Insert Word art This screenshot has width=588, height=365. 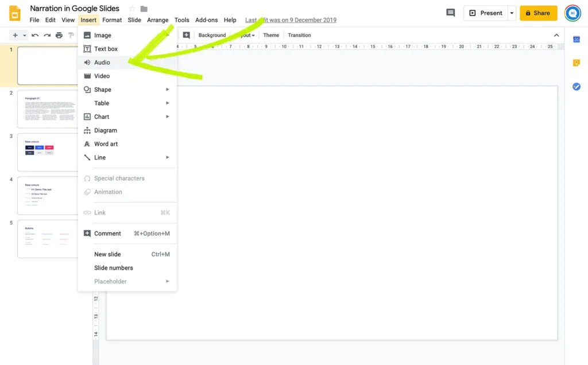point(127,144)
